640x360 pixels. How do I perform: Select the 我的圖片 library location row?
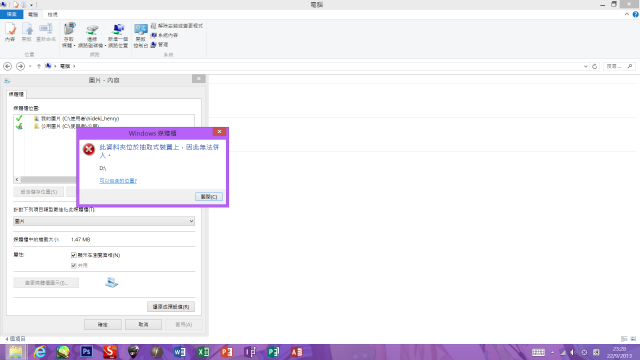click(104, 118)
